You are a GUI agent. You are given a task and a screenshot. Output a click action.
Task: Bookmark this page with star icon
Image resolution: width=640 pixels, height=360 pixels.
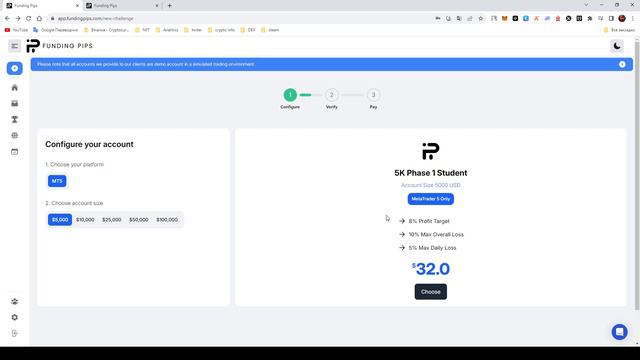[x=480, y=18]
